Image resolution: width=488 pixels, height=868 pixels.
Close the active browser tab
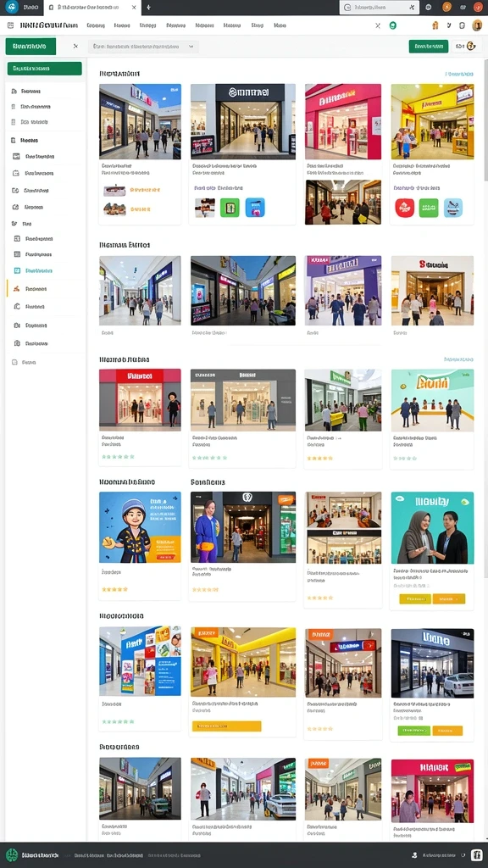134,7
